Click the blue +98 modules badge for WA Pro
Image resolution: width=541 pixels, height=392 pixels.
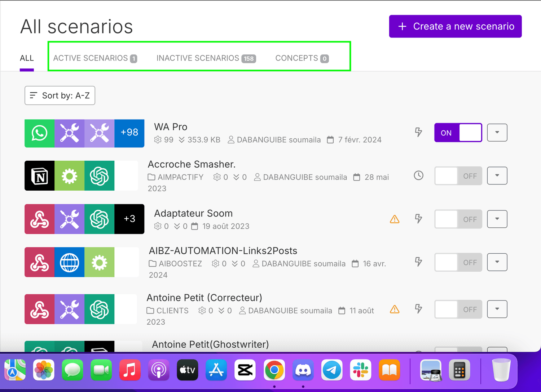[129, 133]
